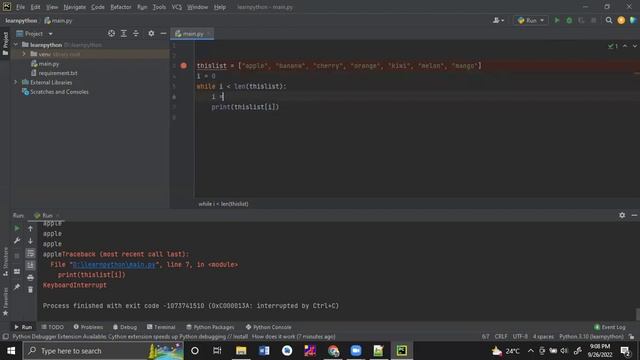This screenshot has height=360, width=640.
Task: Open Zoom from taskbar
Action: pyautogui.click(x=356, y=351)
